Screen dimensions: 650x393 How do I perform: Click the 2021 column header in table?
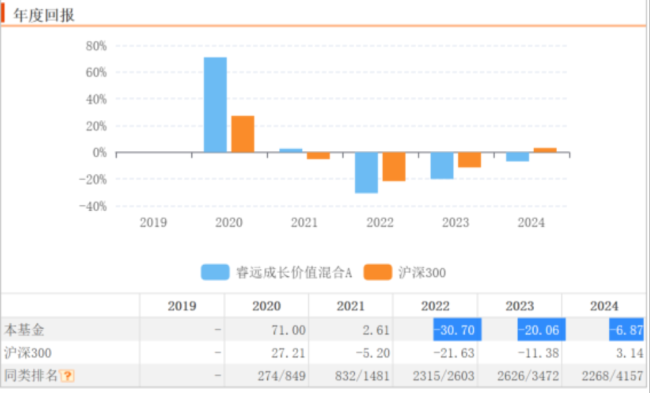[351, 306]
